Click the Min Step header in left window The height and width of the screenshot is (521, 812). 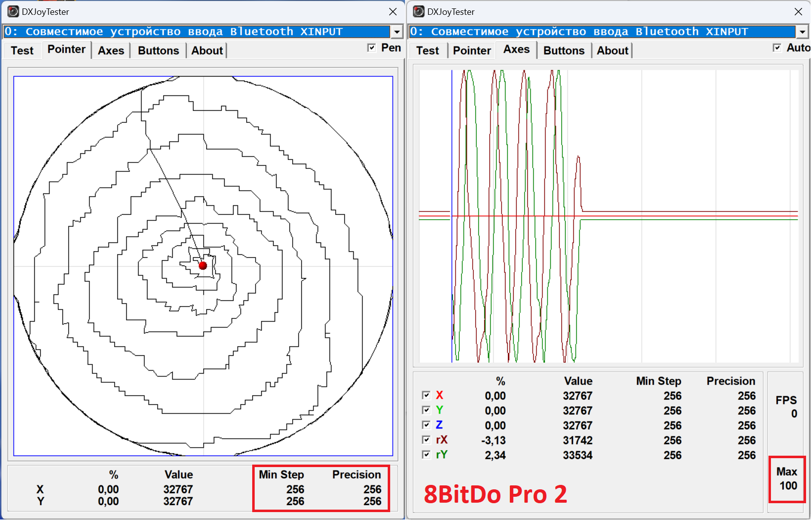[x=281, y=474]
